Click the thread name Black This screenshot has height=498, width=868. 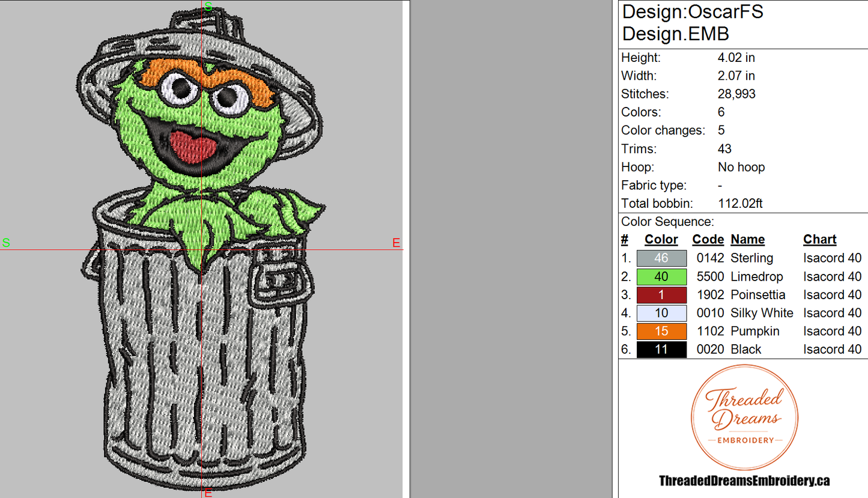point(746,349)
